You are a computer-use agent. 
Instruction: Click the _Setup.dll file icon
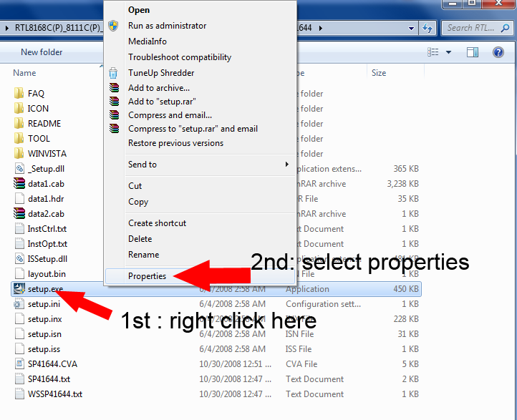pos(19,168)
